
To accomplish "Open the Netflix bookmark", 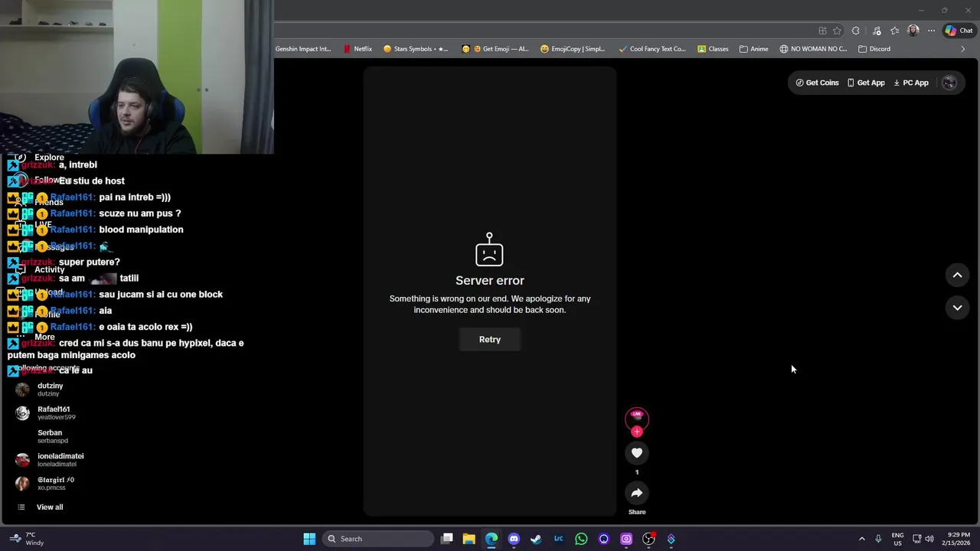I will (358, 49).
